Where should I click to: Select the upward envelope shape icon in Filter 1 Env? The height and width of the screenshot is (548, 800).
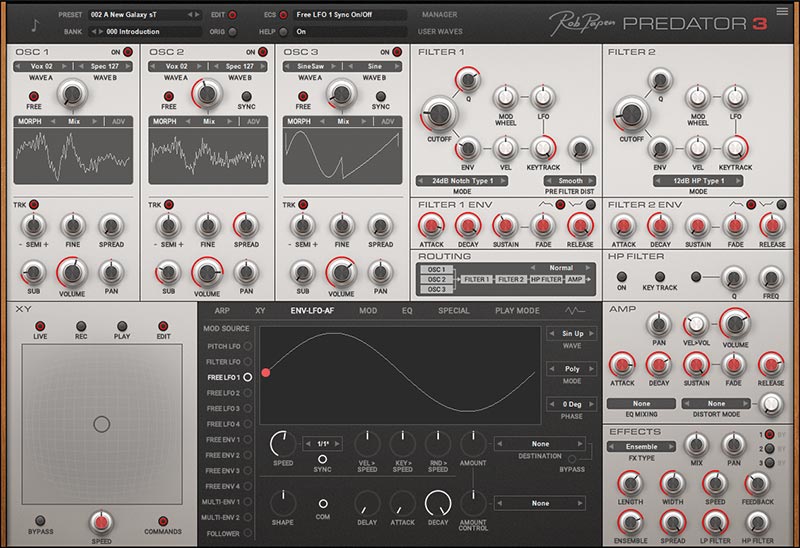(545, 205)
